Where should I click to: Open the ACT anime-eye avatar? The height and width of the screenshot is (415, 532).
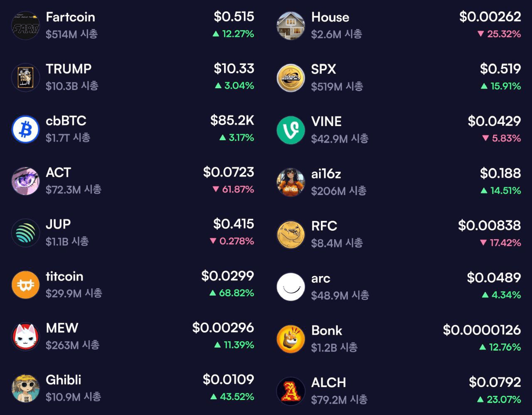pyautogui.click(x=25, y=181)
